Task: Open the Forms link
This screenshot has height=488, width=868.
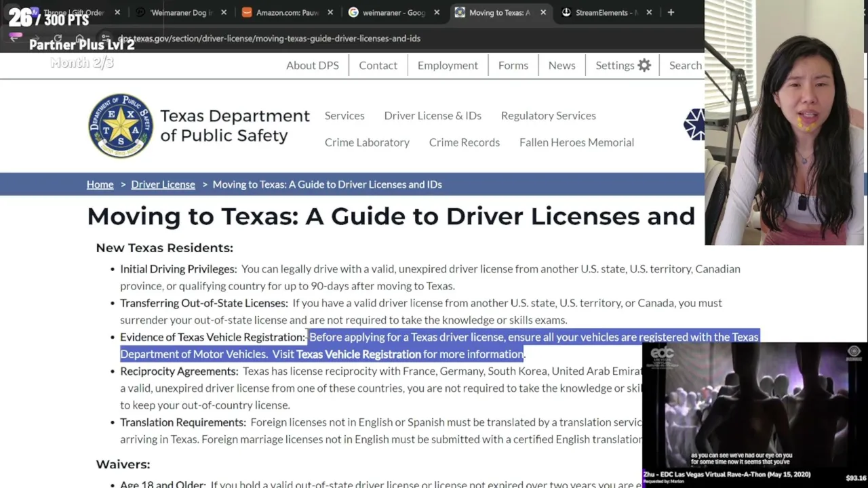Action: pyautogui.click(x=513, y=66)
